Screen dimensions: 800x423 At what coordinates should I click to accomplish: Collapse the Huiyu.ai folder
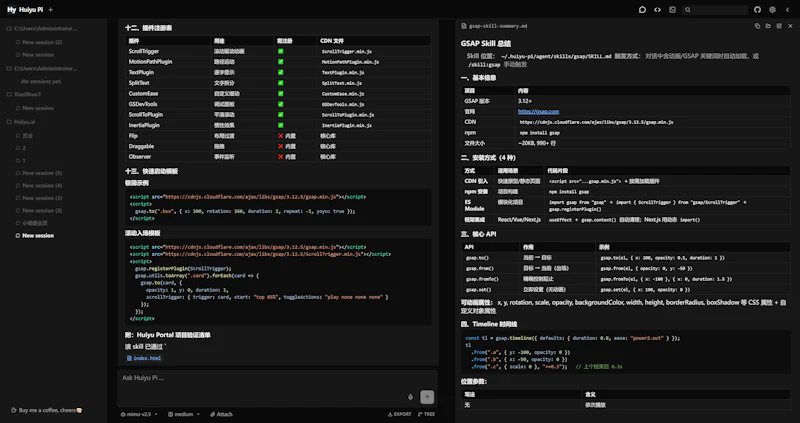[21, 122]
